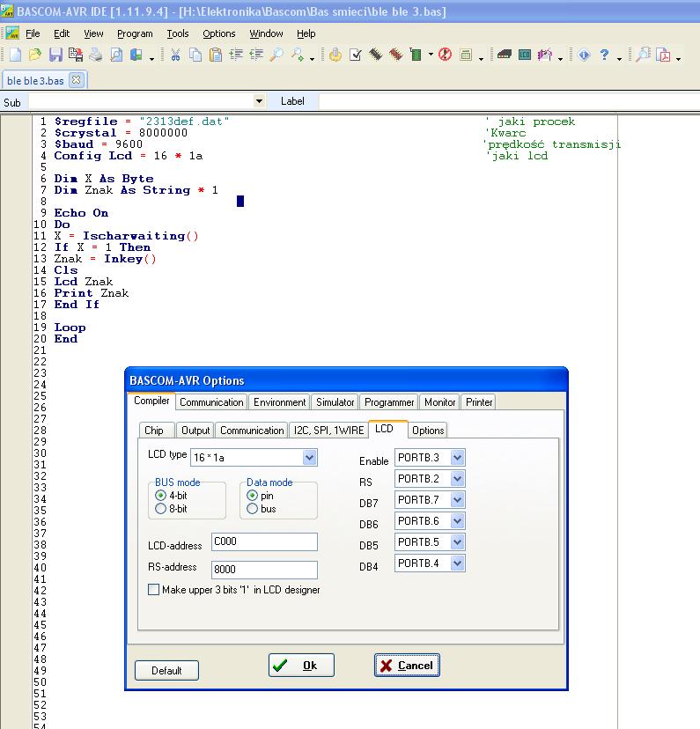The width and height of the screenshot is (700, 729).
Task: Select the 8-bit BUS mode radio button
Action: (160, 509)
